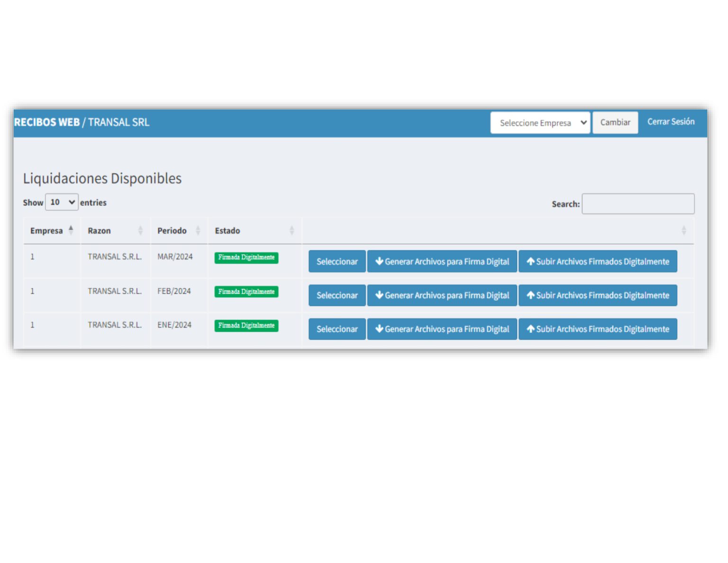Click the download icon on MAR/2024 Generar Archivos button
The height and width of the screenshot is (563, 728).
click(379, 261)
